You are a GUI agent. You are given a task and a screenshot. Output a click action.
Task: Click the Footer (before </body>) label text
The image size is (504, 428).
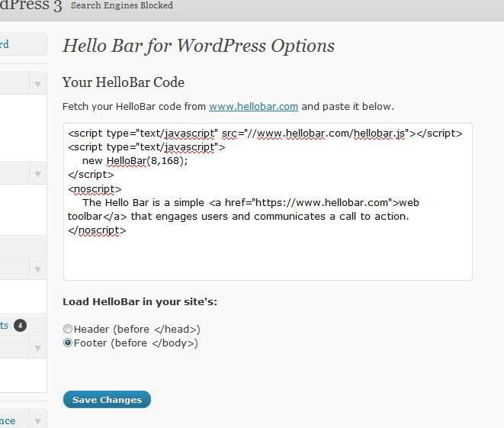coord(136,343)
